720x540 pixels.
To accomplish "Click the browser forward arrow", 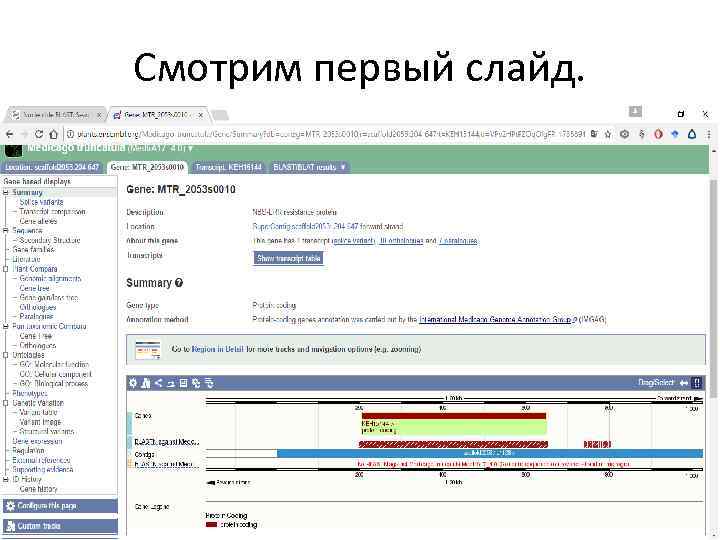I will tap(24, 135).
